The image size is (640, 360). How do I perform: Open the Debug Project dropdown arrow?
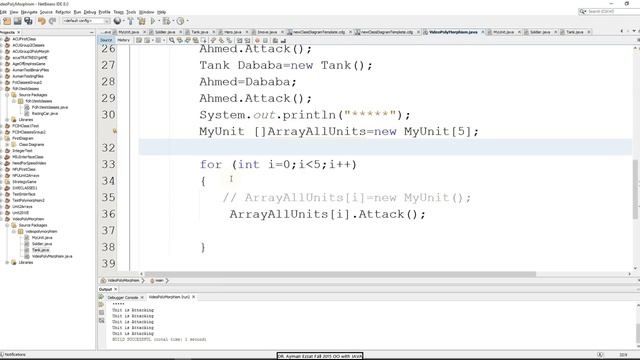[x=173, y=21]
